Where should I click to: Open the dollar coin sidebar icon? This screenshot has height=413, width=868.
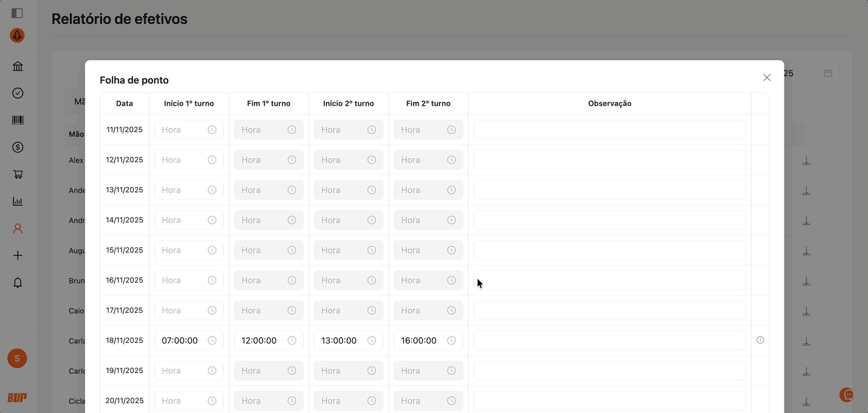tap(18, 147)
